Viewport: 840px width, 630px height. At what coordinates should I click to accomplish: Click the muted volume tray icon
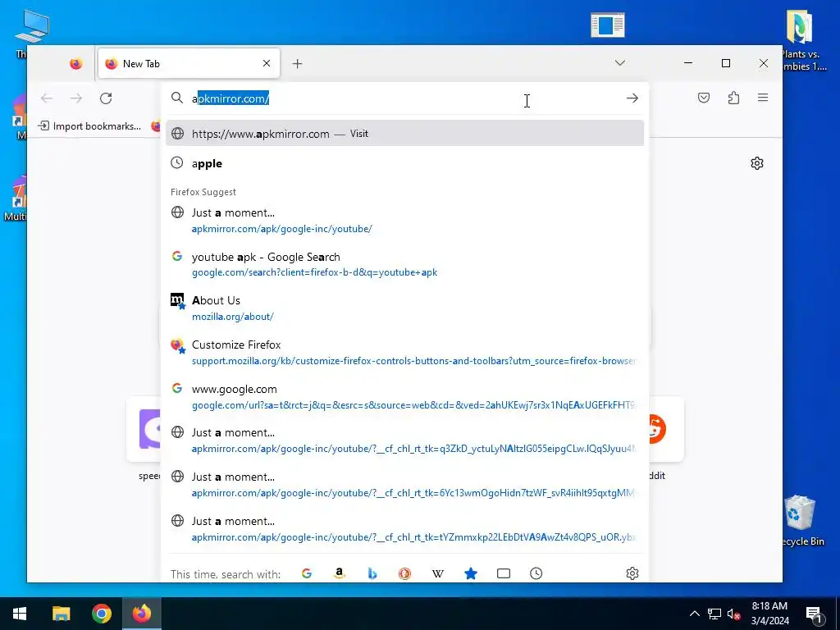733,614
